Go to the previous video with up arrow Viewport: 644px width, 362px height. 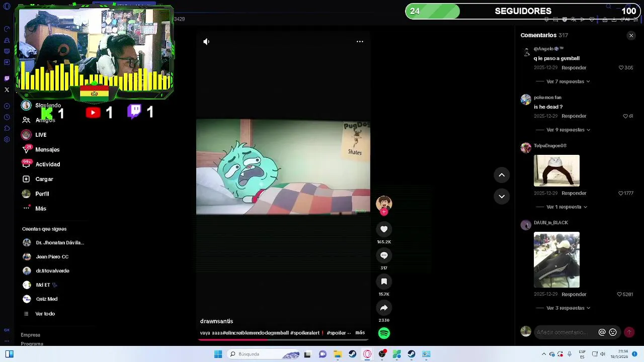click(x=502, y=175)
